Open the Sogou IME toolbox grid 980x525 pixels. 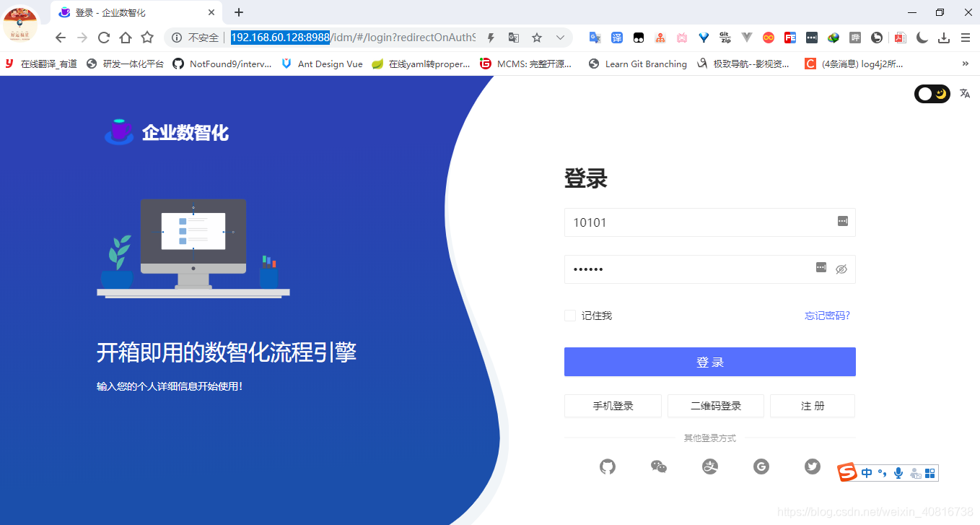point(929,472)
